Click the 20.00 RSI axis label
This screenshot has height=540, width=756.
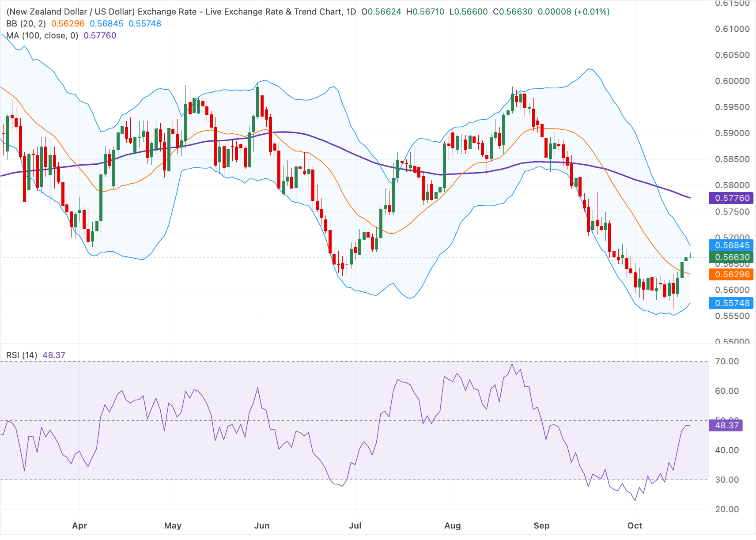click(727, 509)
